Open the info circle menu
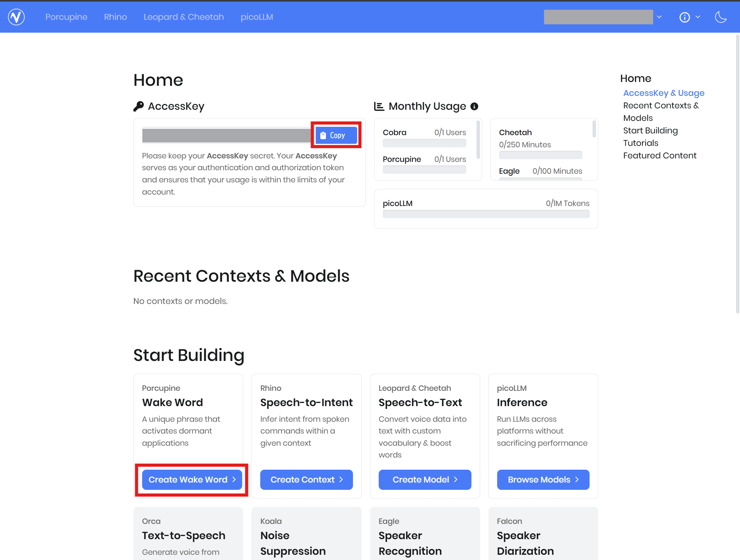740x560 pixels. point(684,17)
